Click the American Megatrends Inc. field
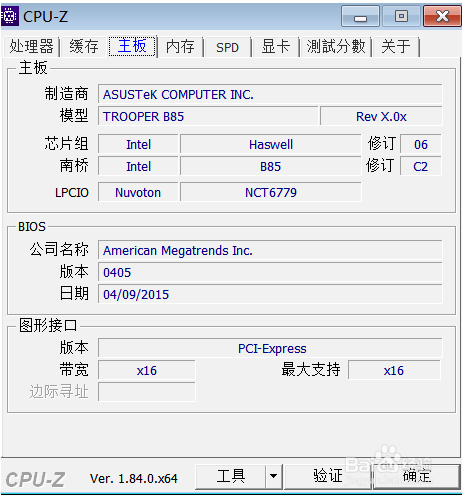 270,250
